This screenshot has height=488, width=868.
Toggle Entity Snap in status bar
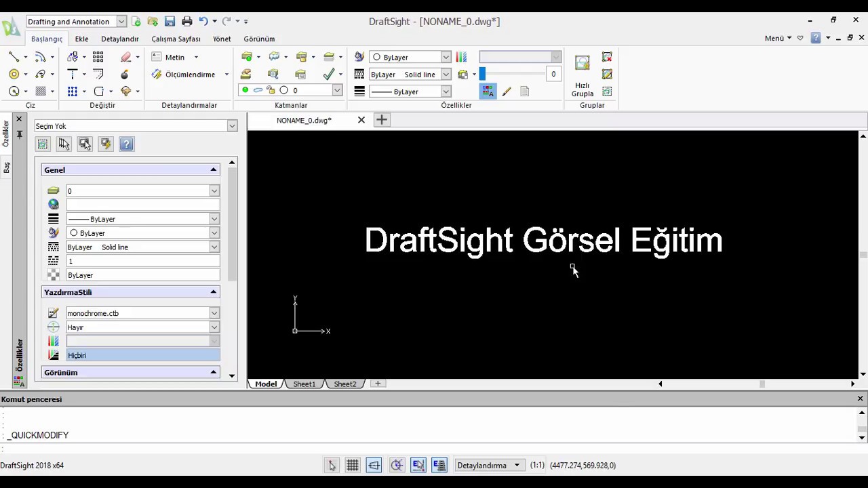coord(418,465)
